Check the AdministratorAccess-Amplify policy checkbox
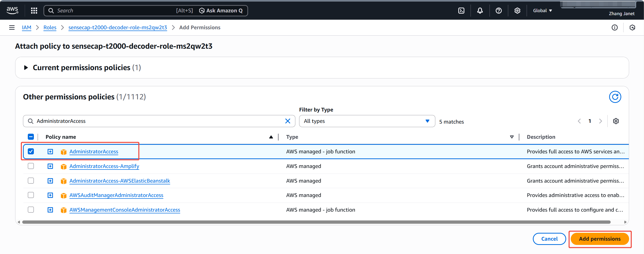The image size is (644, 254). click(x=31, y=166)
